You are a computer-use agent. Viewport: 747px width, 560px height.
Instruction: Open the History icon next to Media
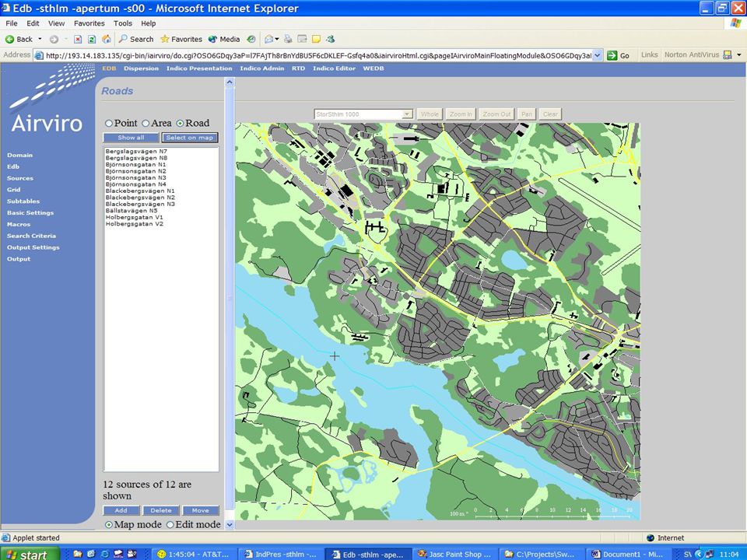tap(251, 39)
